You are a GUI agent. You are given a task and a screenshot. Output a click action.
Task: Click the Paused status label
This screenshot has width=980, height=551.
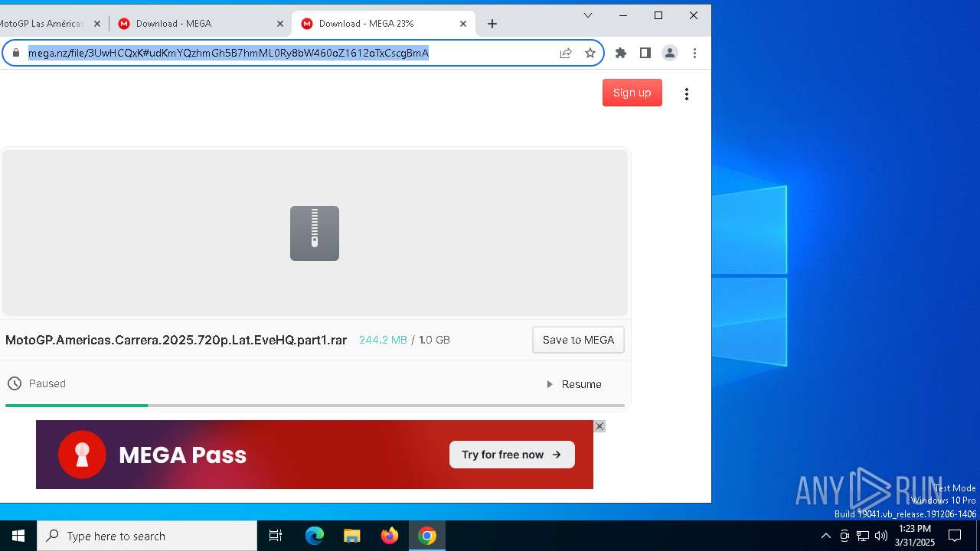[47, 383]
